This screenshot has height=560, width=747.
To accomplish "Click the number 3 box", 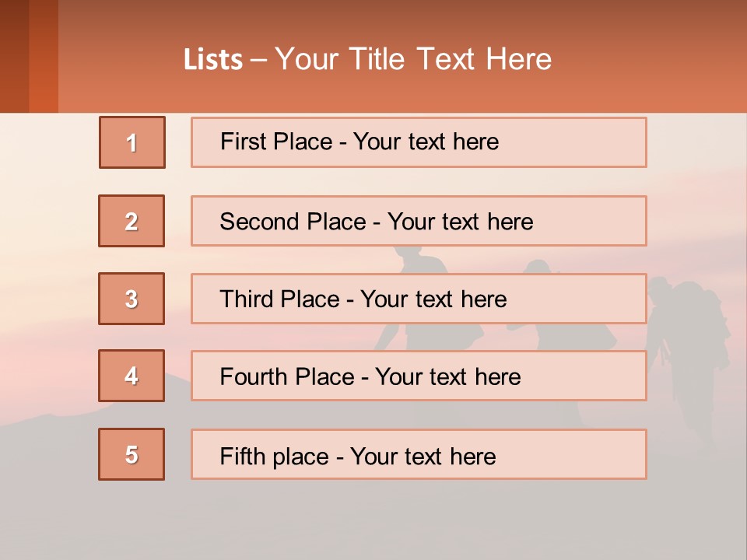I will point(132,299).
